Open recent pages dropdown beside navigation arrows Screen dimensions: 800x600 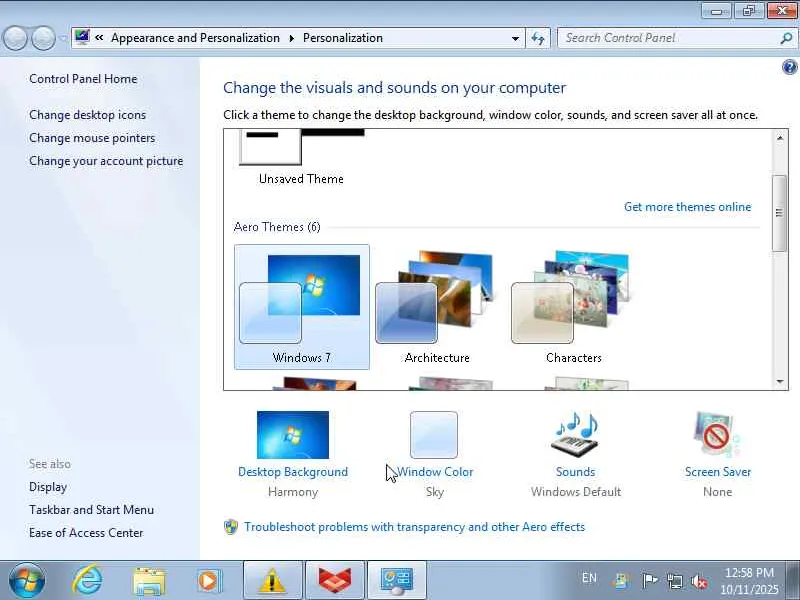63,38
